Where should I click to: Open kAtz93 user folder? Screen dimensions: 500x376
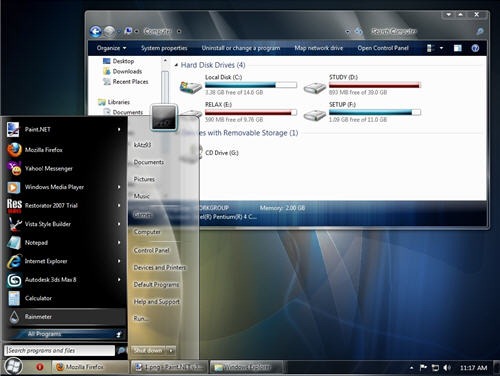click(x=142, y=145)
